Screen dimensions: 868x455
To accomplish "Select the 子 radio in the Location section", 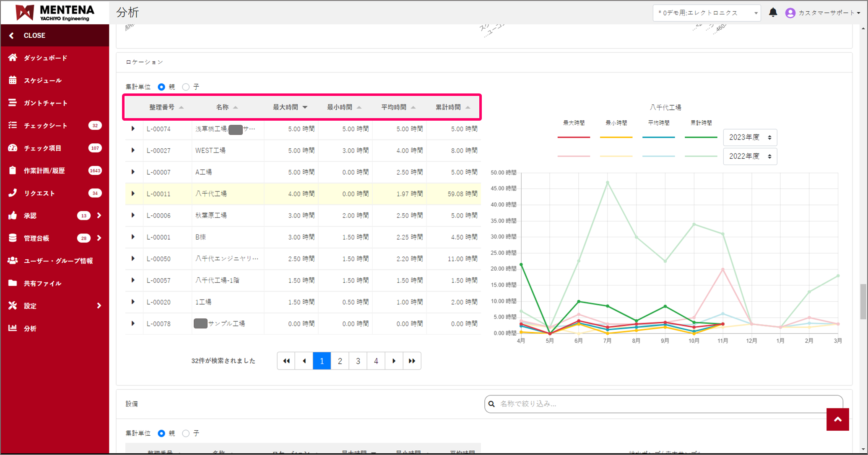I will 186,87.
